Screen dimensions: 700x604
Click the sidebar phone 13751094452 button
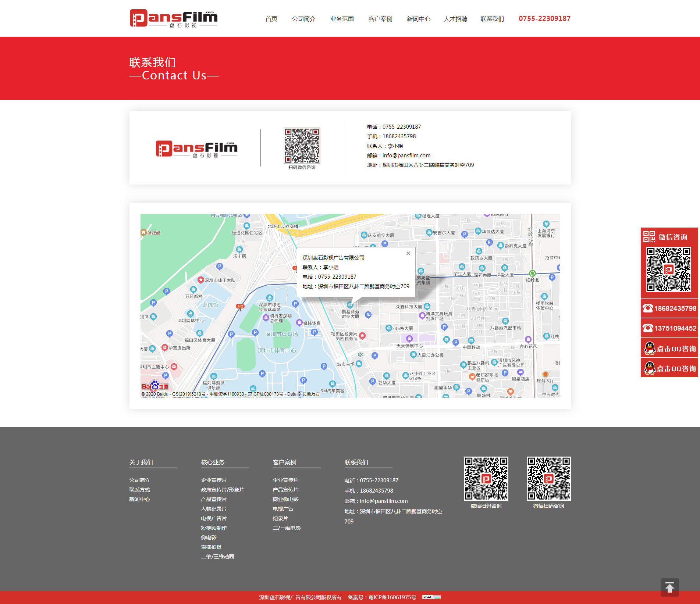(x=669, y=328)
